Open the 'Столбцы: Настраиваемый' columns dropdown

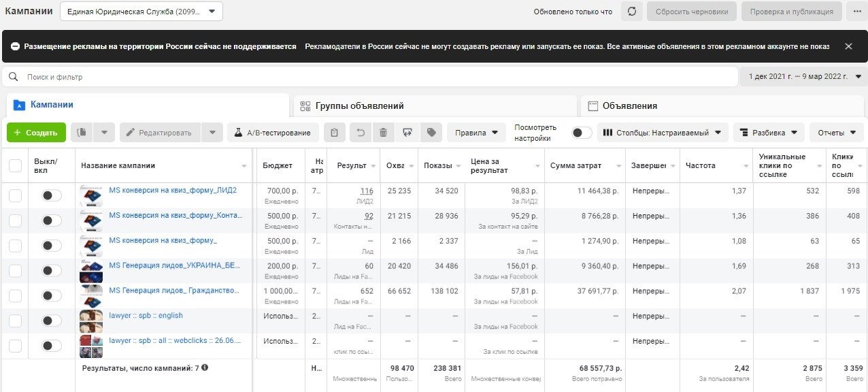point(663,133)
